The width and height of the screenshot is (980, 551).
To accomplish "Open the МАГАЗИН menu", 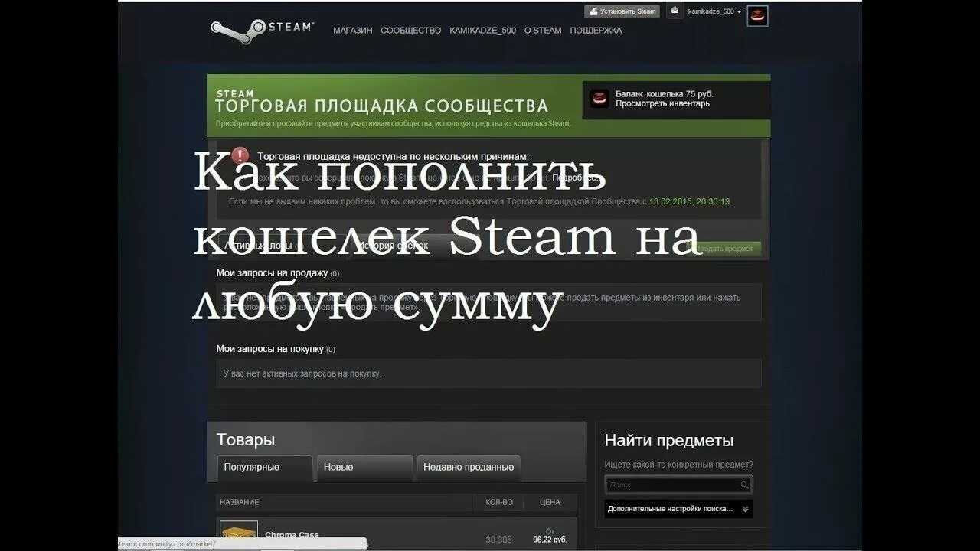I will 353,31.
